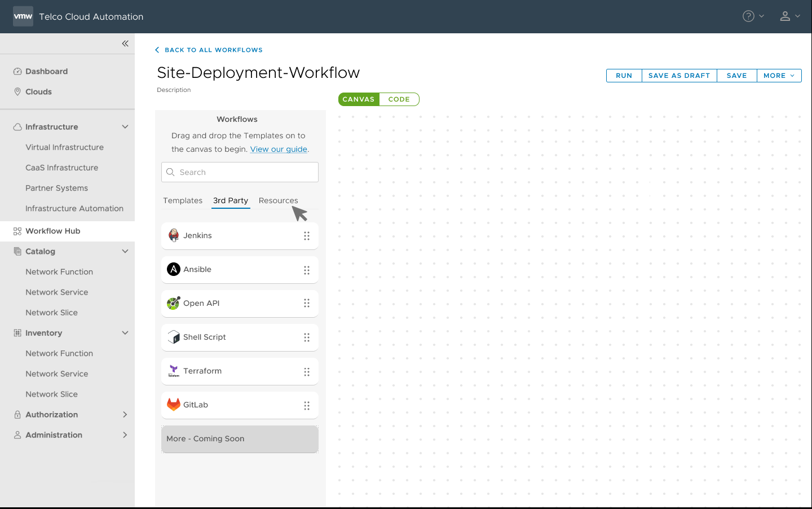Image resolution: width=812 pixels, height=509 pixels.
Task: Collapse the sidebar with the double chevron
Action: tap(125, 43)
